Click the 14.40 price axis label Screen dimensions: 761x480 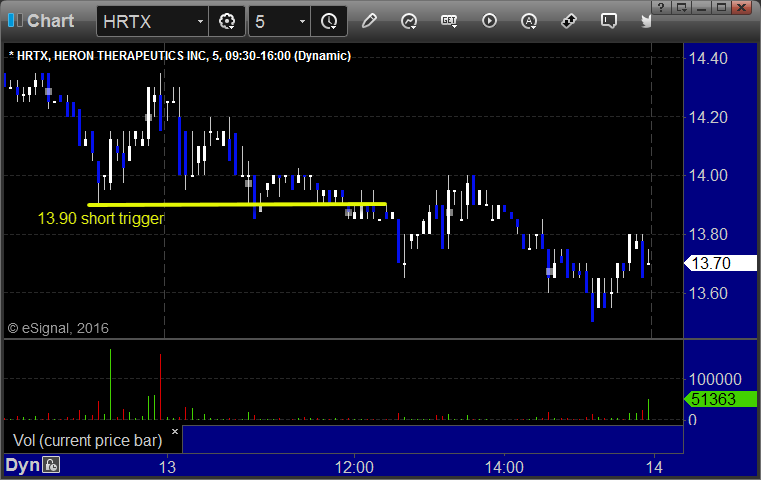coord(708,58)
